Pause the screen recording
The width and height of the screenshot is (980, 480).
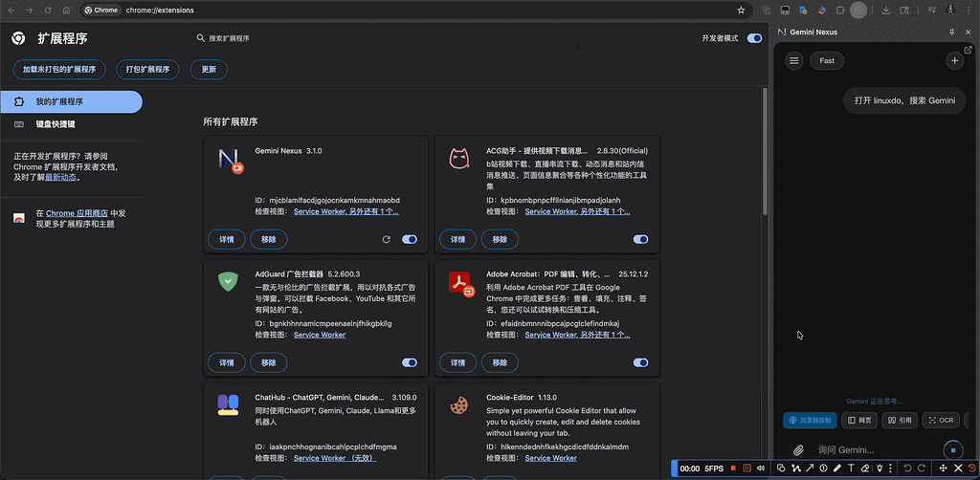tap(746, 469)
